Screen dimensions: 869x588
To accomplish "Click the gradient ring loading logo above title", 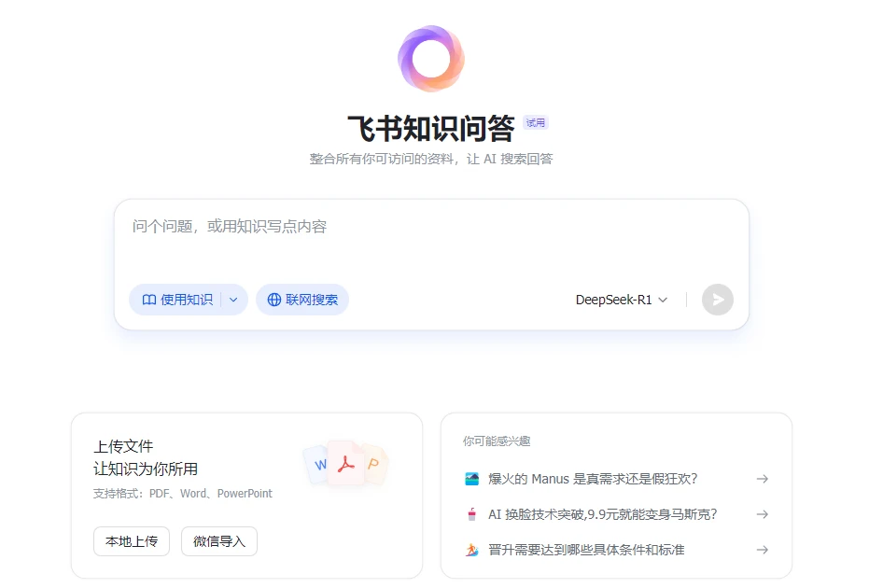I will pyautogui.click(x=430, y=59).
